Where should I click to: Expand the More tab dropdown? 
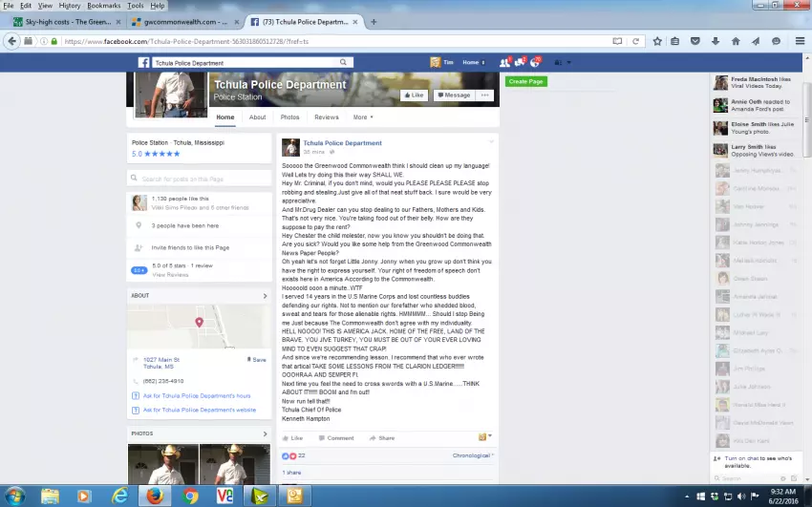click(x=363, y=117)
